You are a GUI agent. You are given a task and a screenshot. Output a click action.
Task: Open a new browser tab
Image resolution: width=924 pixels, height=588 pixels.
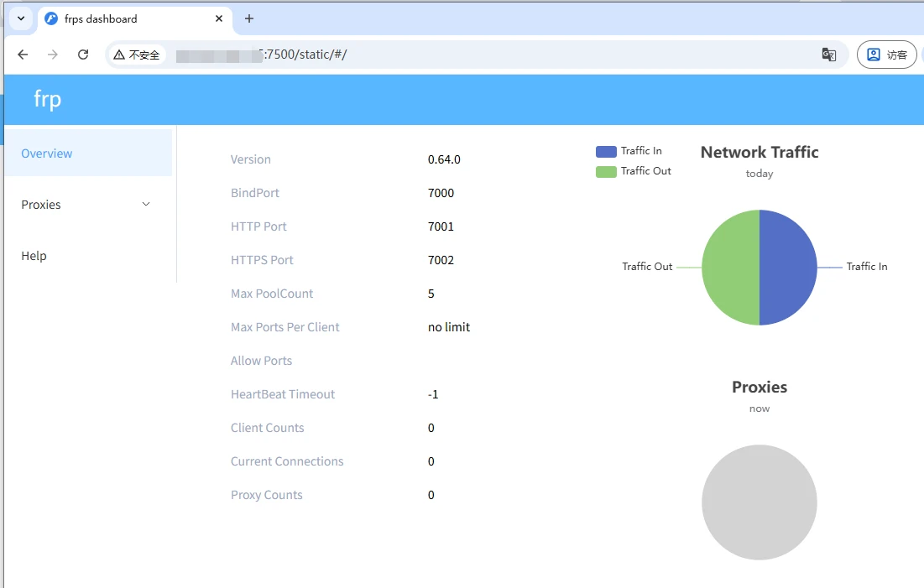coord(249,18)
